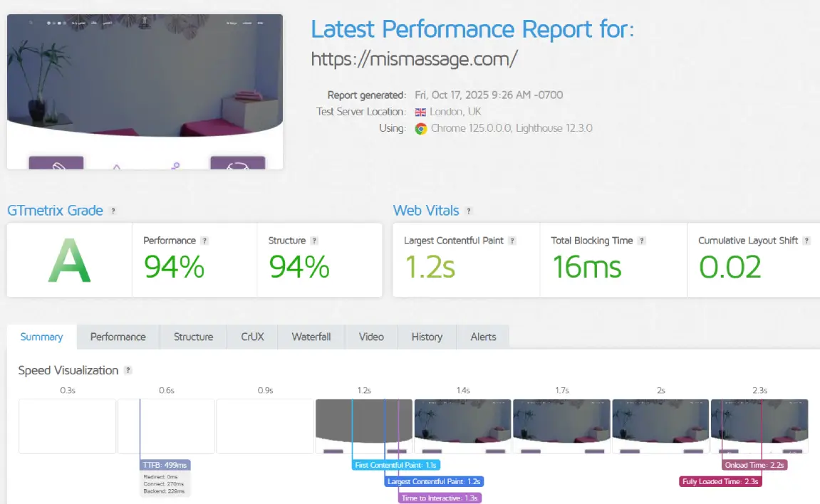Click the mismassage.com URL link
Viewport: 820px width, 504px height.
(414, 59)
